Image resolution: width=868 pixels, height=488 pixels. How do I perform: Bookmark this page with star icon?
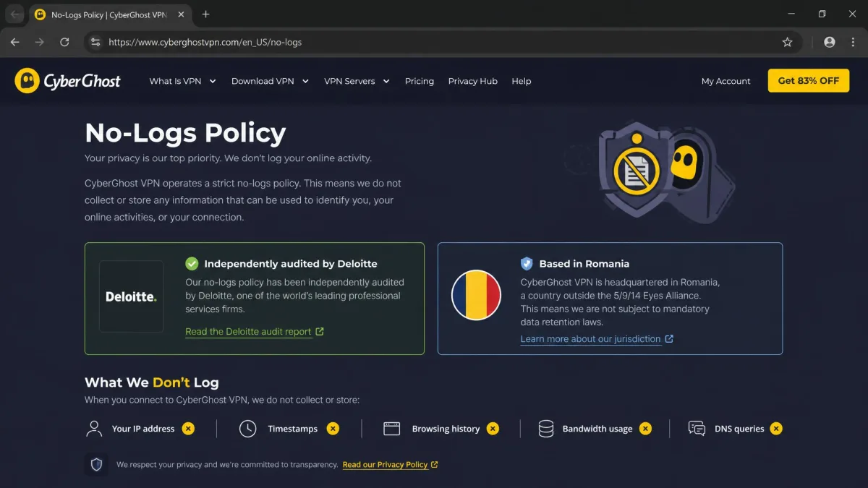(x=788, y=42)
